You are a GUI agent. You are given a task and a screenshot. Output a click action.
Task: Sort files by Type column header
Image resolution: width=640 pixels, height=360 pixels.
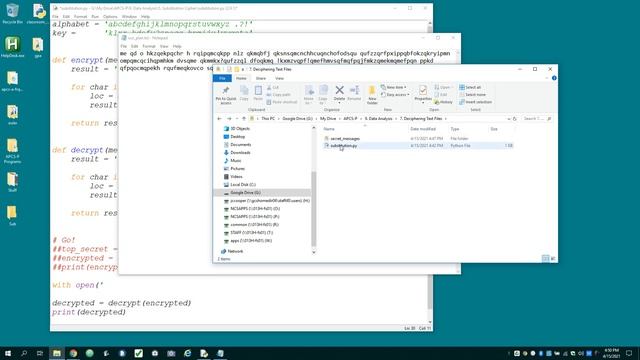click(455, 129)
